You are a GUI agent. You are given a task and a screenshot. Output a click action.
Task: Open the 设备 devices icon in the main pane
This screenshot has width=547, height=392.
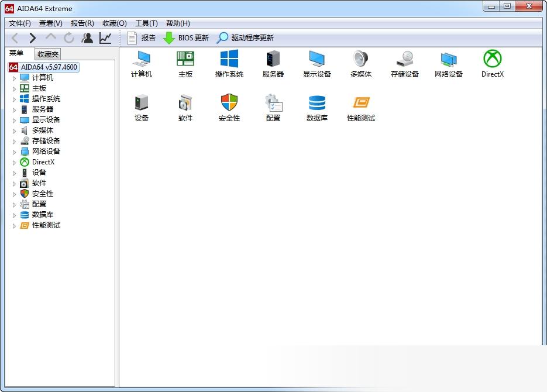[x=142, y=103]
